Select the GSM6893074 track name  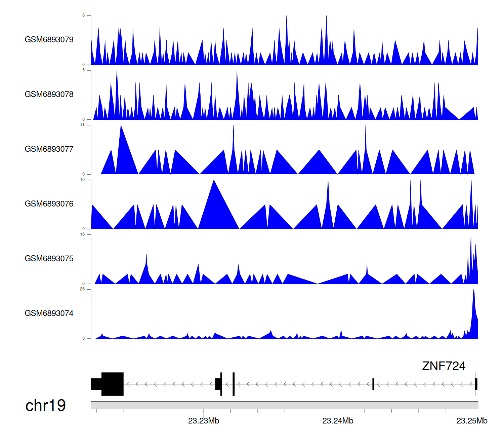(49, 313)
